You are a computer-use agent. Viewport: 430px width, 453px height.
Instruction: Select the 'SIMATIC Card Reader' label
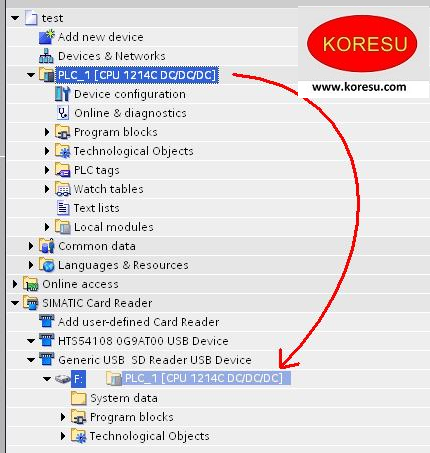click(97, 303)
